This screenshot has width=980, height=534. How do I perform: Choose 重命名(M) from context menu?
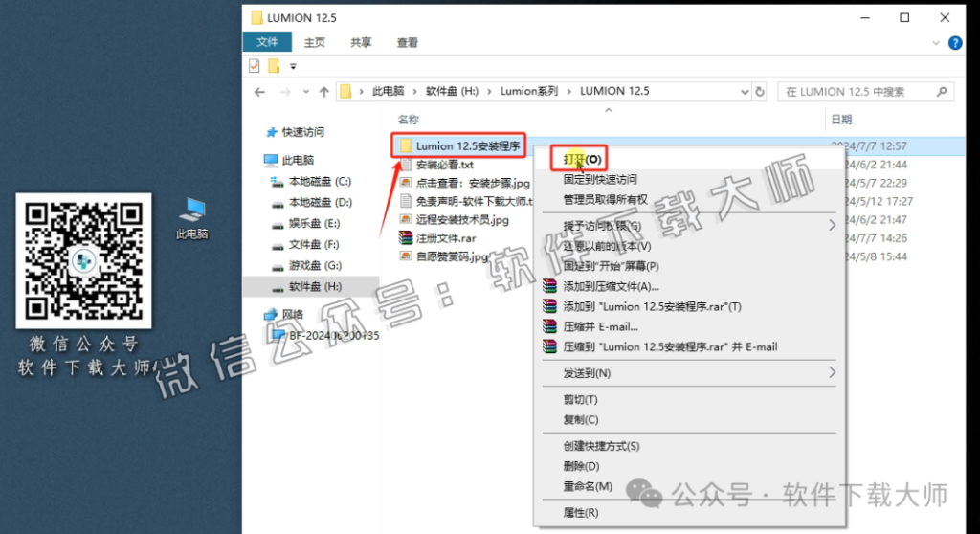[588, 486]
